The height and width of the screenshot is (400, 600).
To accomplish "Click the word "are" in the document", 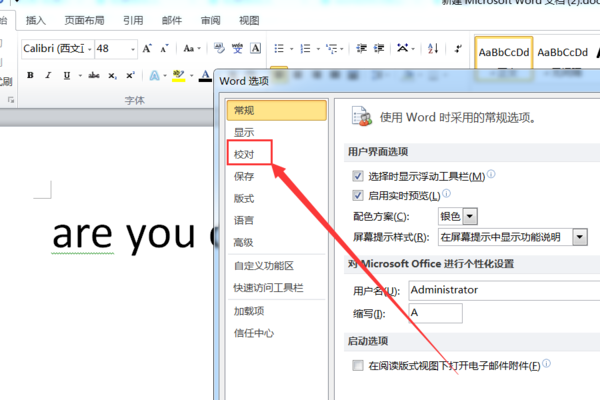I will 82,235.
